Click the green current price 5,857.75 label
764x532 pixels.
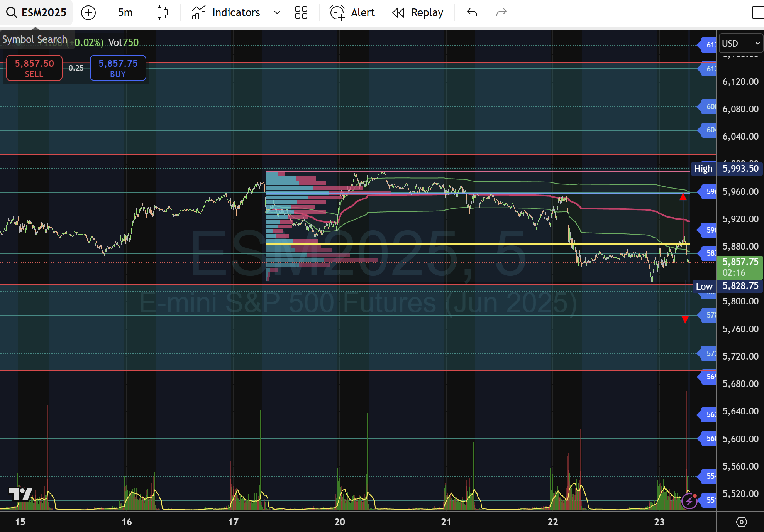[740, 262]
